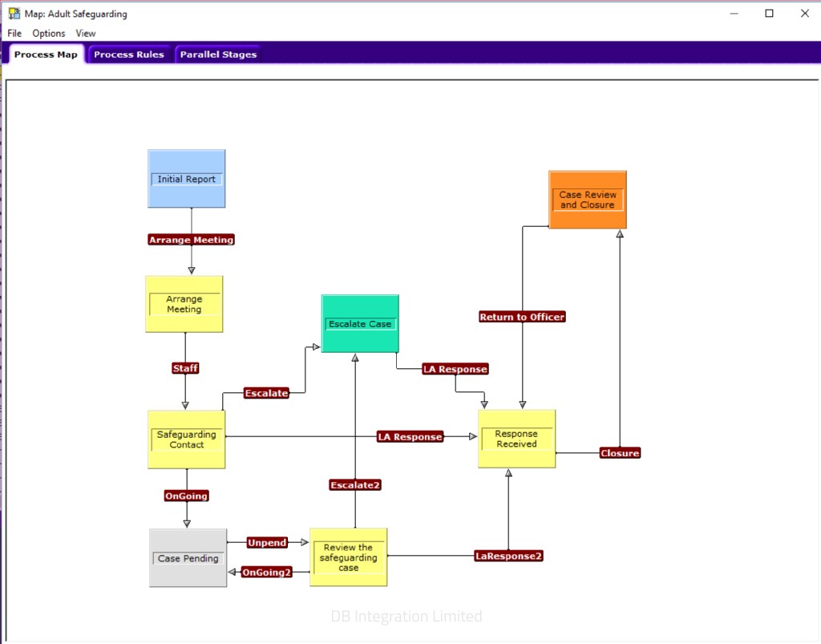Select the Process Map tab
821x644 pixels.
(46, 55)
